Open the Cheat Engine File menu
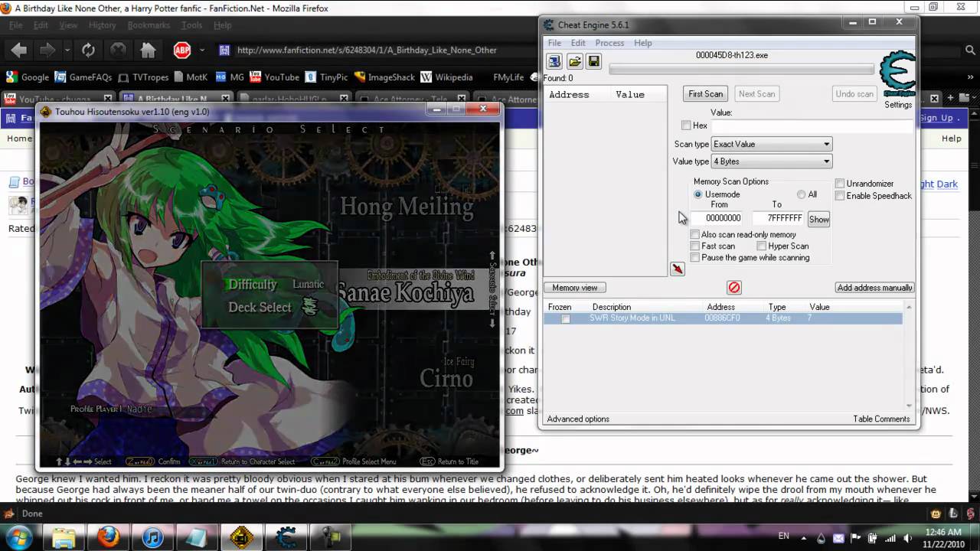 (554, 43)
